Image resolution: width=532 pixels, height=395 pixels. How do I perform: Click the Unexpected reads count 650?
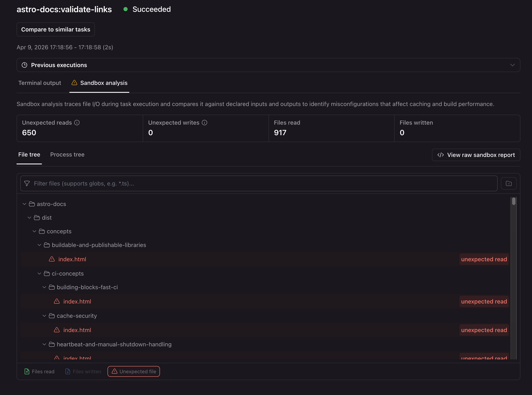[29, 133]
